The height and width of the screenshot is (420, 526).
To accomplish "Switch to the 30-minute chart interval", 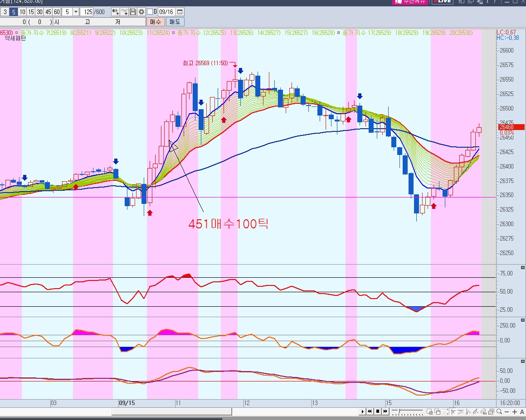I will click(39, 12).
